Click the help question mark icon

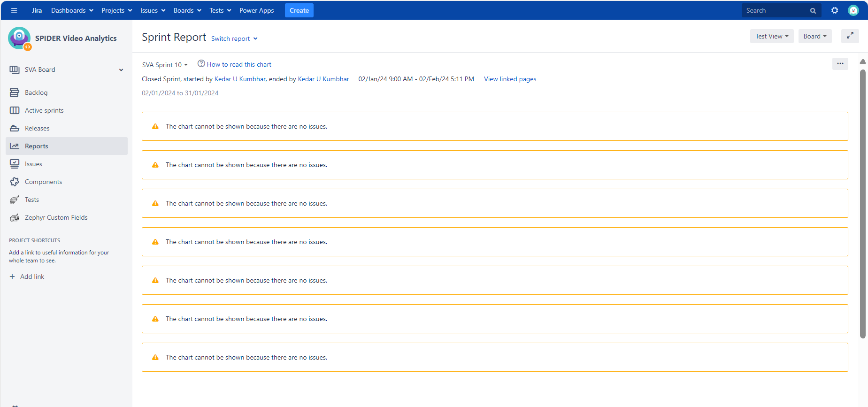click(x=201, y=64)
